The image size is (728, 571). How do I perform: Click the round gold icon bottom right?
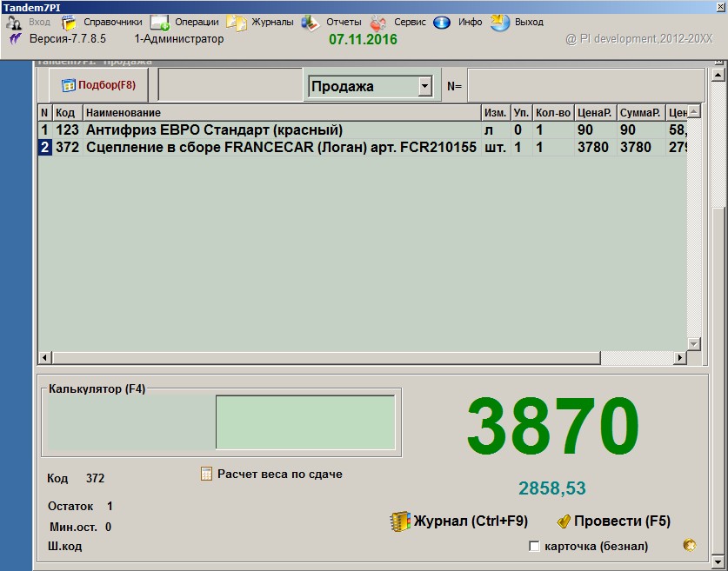[690, 545]
